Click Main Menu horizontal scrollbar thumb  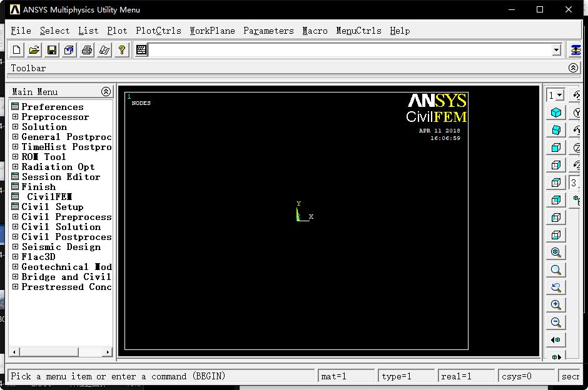[x=49, y=352]
